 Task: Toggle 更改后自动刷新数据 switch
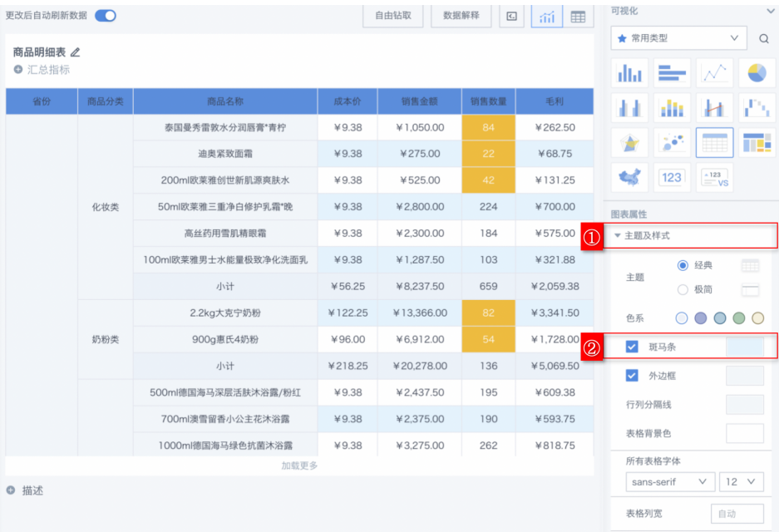coord(106,15)
